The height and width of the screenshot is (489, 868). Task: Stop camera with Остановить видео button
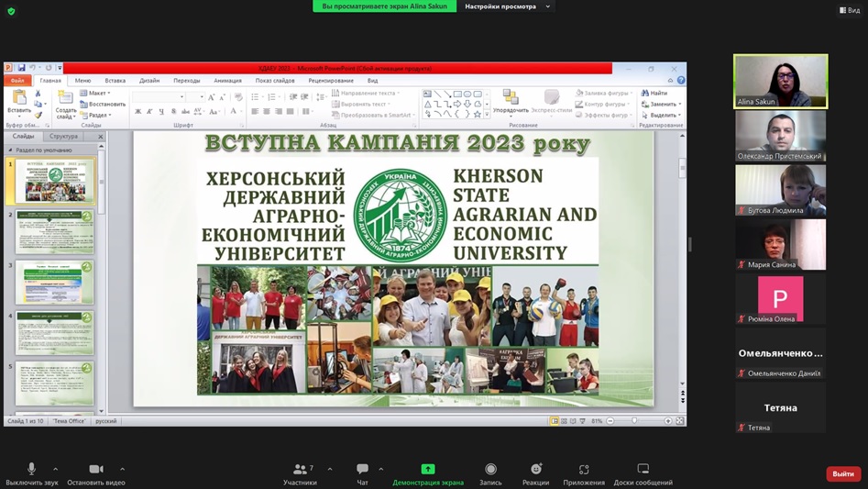click(x=95, y=474)
